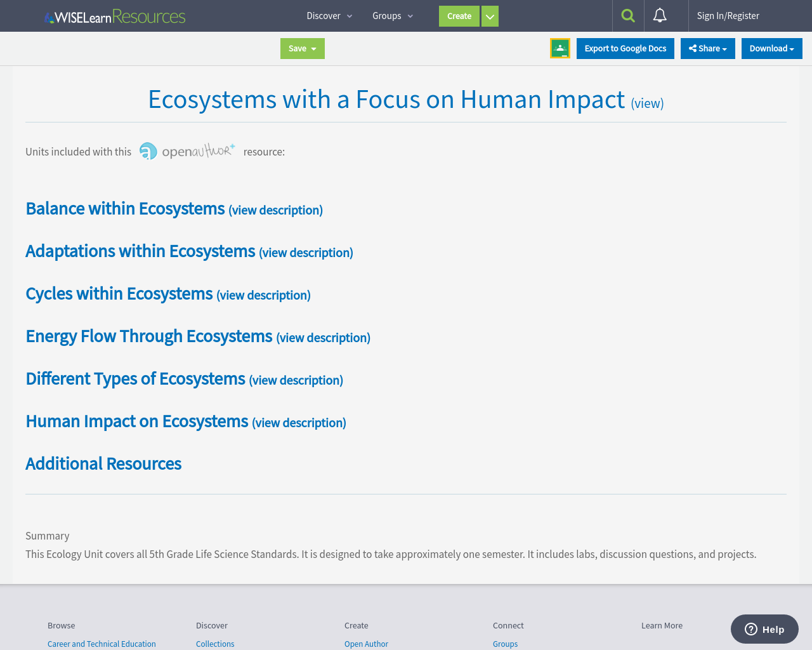View description for Balance within Ecosystems
Image resolution: width=812 pixels, height=650 pixels.
pos(275,209)
